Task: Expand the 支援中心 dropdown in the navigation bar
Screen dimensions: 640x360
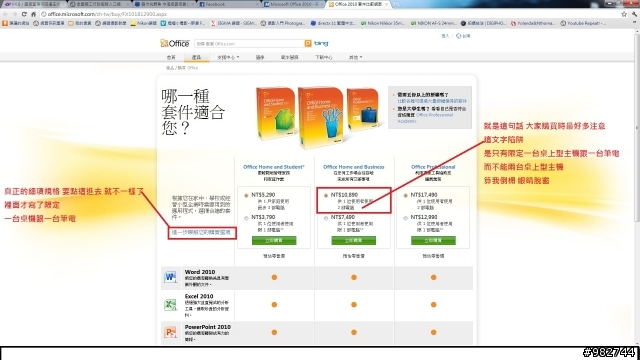Action: [228, 57]
